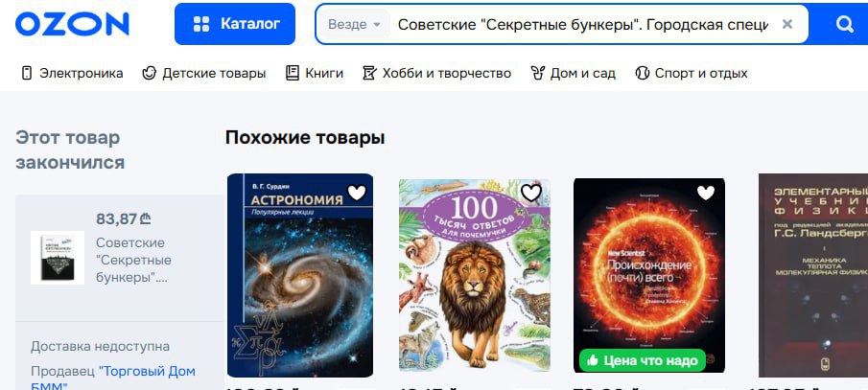Screen dimensions: 868x390
Task: Open the sold-out Советские Секретные бункеры thumbnail
Action: click(x=58, y=258)
